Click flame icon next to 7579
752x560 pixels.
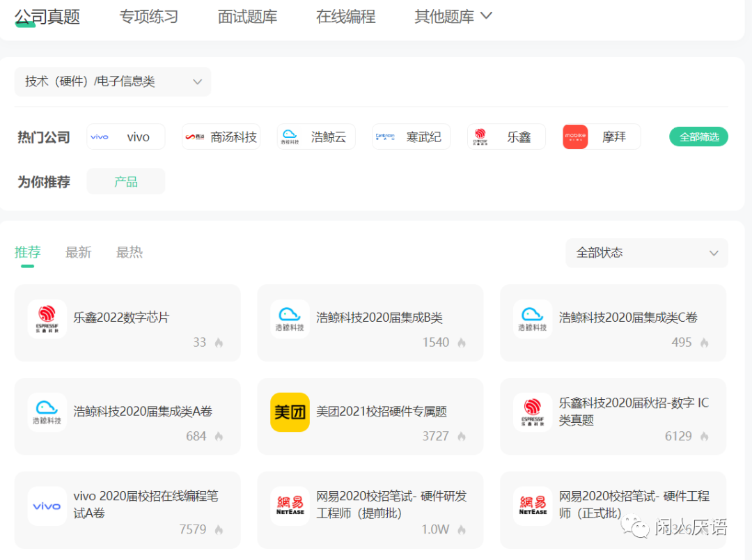(219, 530)
